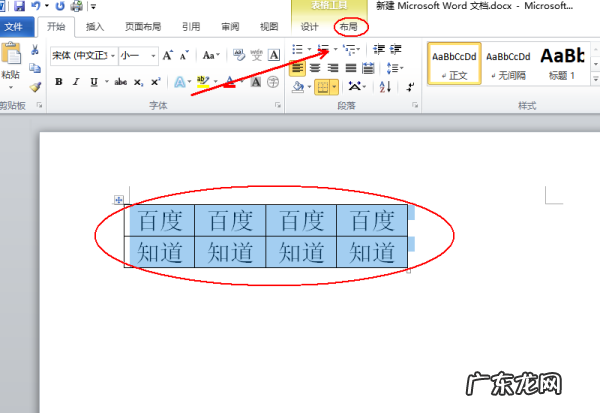Decrease paragraph indent
The image size is (600, 413).
pos(379,49)
